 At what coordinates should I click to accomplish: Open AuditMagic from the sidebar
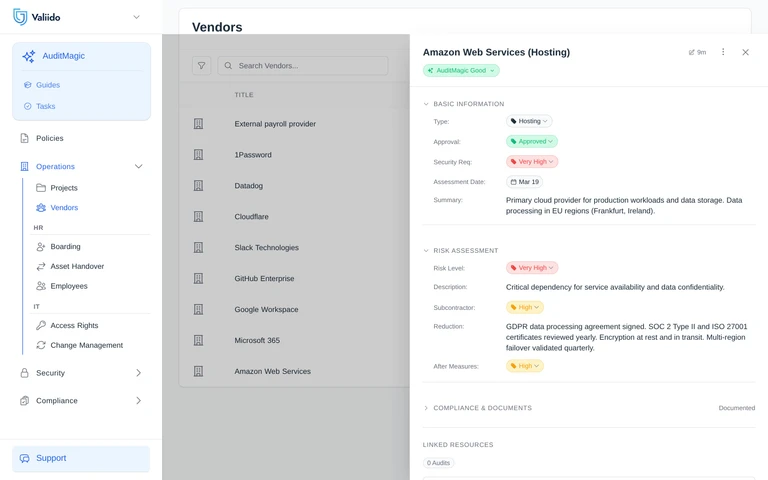click(63, 56)
